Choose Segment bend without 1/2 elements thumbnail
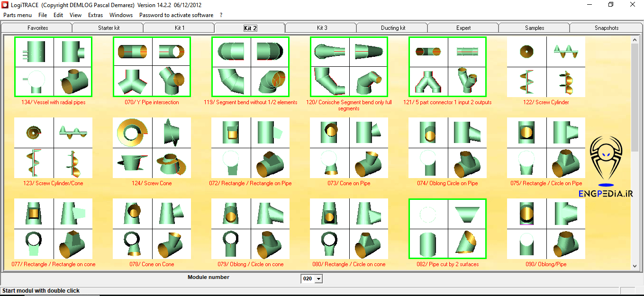Viewport: 644px width, 296px height. coord(250,67)
